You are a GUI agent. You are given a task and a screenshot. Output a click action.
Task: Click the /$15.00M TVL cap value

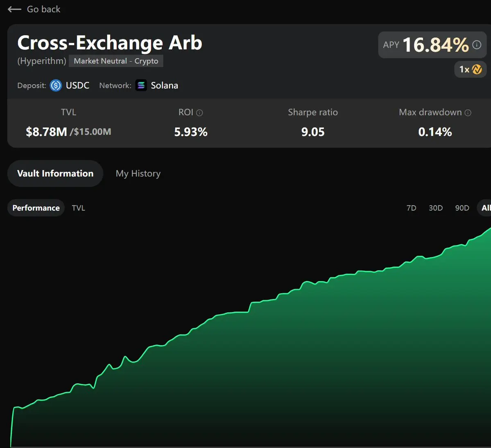pyautogui.click(x=90, y=132)
